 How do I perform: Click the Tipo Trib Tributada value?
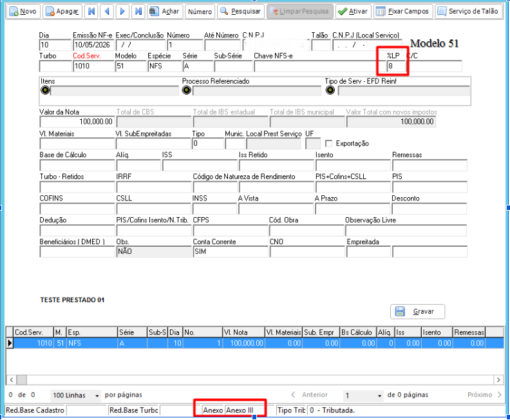pyautogui.click(x=332, y=410)
